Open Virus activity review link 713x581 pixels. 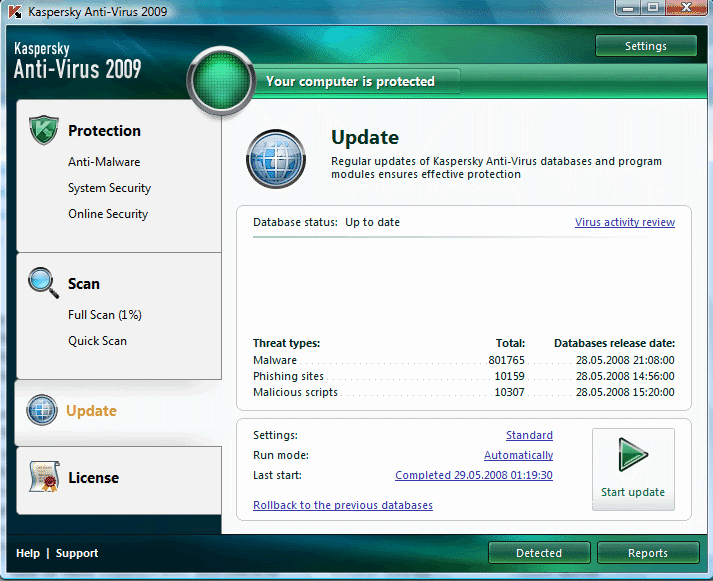[625, 222]
